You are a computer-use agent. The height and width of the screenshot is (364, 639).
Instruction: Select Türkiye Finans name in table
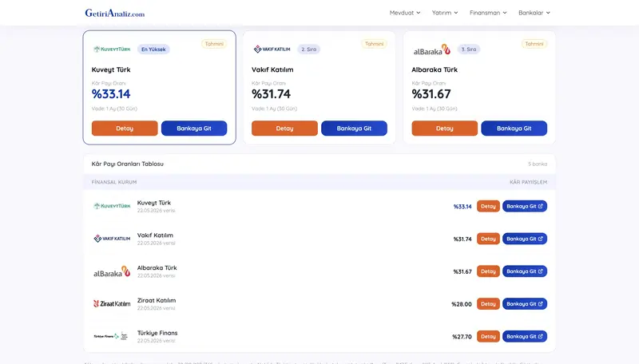click(x=157, y=333)
